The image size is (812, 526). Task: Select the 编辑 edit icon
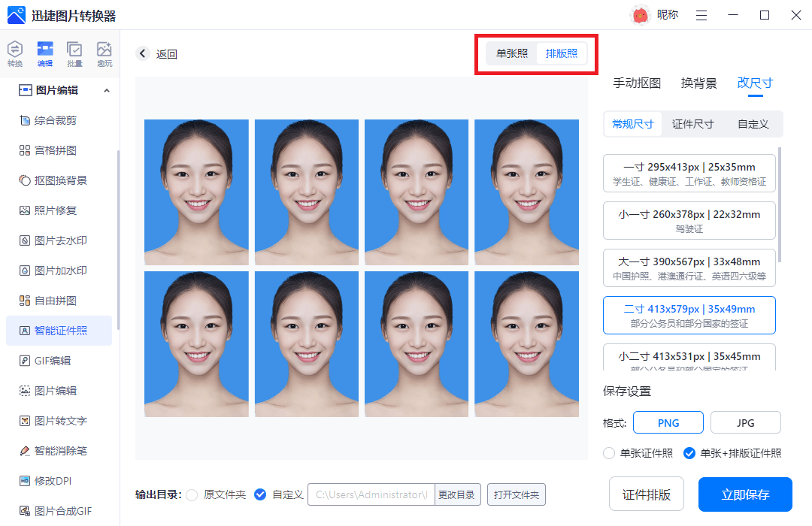tap(45, 54)
